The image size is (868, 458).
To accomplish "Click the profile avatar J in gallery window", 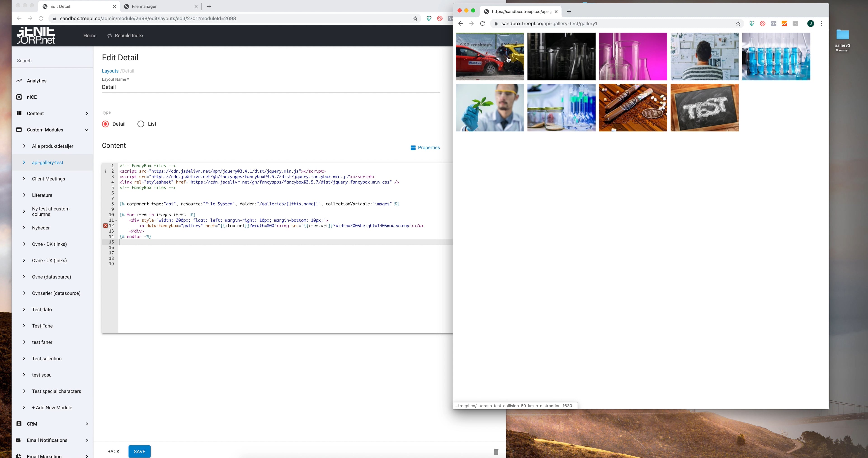I will (811, 23).
